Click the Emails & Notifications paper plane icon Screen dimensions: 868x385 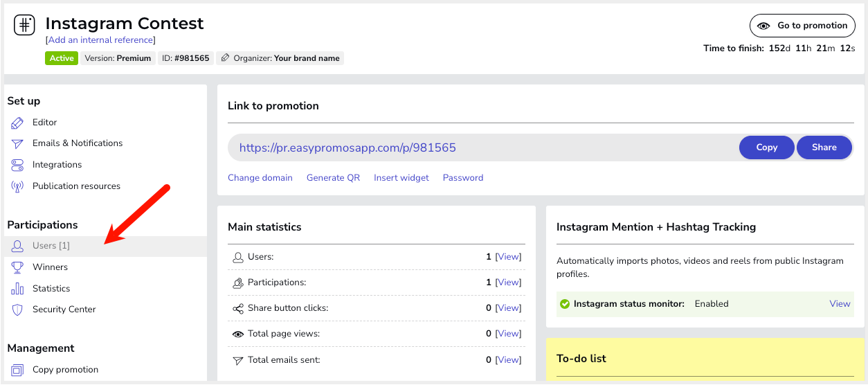17,143
